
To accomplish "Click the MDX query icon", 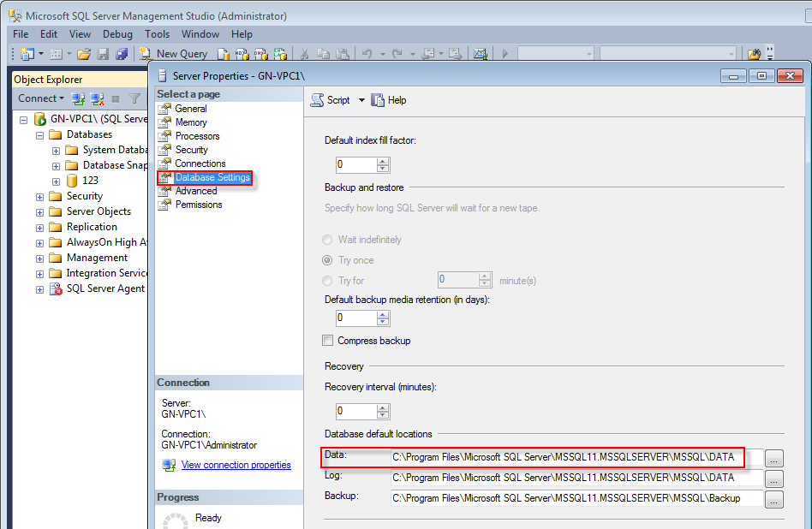I will coord(242,54).
